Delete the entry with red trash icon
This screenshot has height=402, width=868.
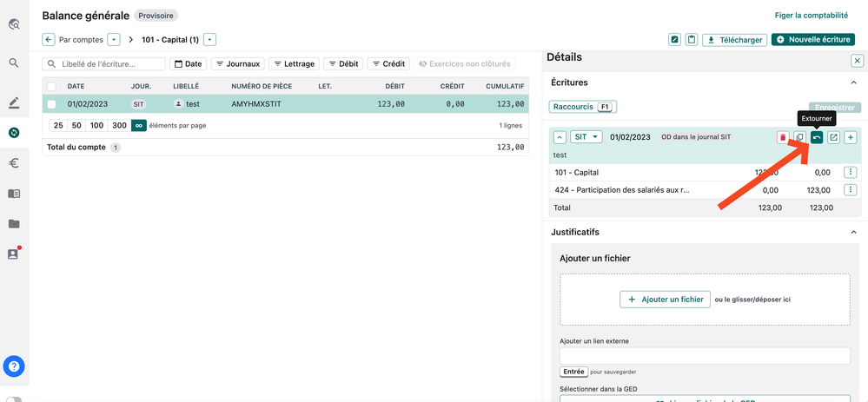click(783, 137)
